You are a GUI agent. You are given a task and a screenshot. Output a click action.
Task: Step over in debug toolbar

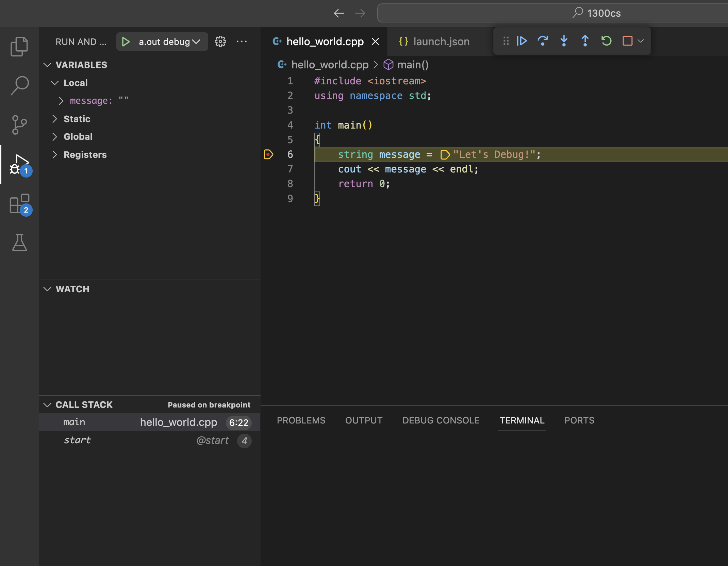click(x=543, y=41)
